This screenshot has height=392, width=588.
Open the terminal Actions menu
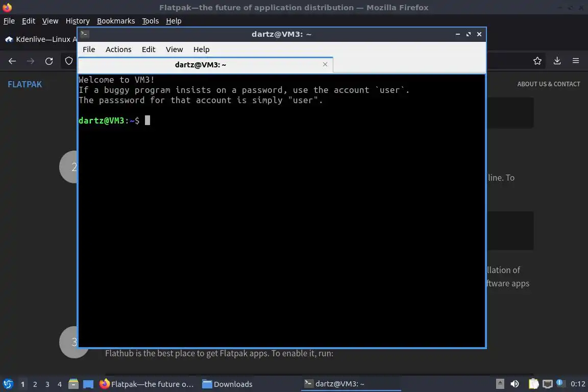[x=118, y=50]
